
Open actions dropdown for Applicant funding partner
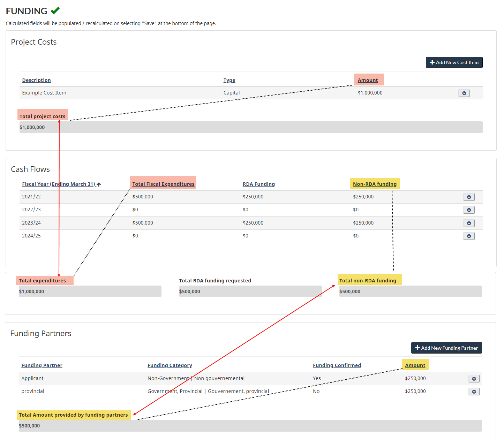pos(473,379)
